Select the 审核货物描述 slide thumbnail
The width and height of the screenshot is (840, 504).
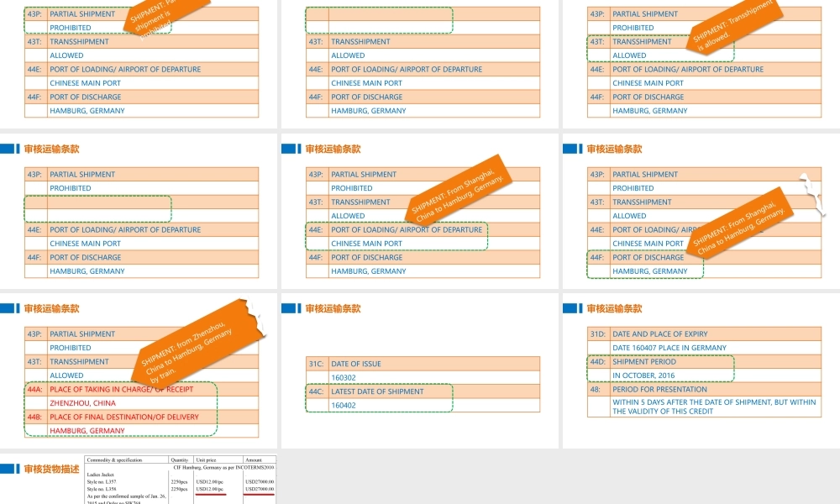(139, 479)
